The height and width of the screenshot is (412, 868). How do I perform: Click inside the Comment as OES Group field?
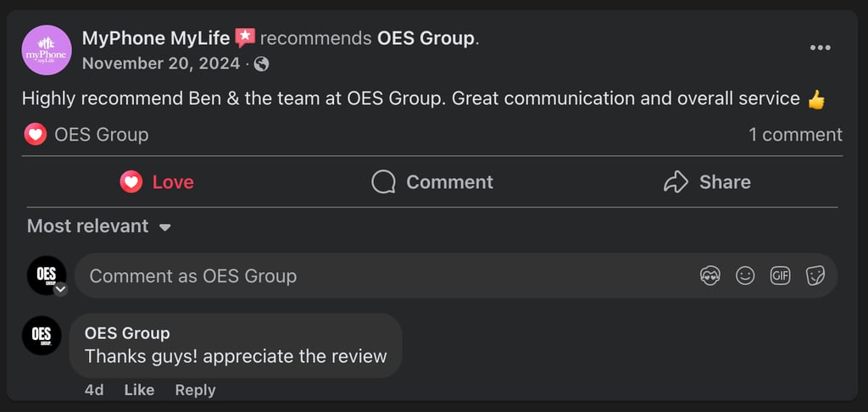[x=381, y=276]
